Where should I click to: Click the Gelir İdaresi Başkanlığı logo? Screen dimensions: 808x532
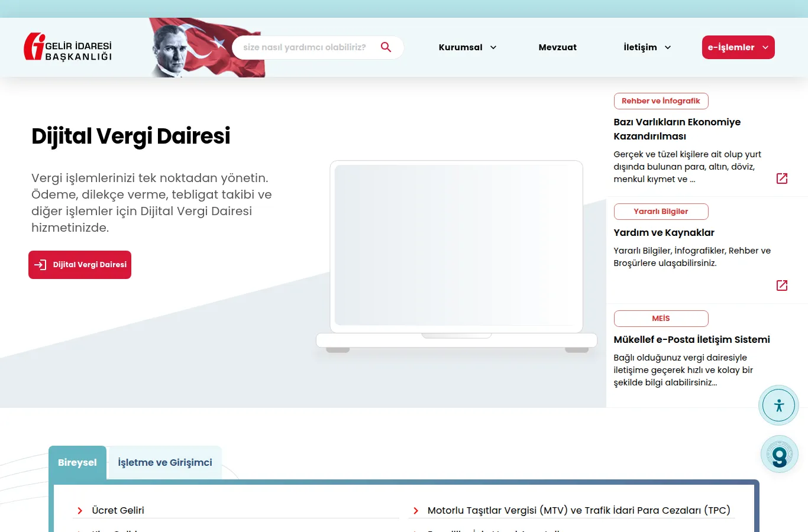(x=68, y=47)
